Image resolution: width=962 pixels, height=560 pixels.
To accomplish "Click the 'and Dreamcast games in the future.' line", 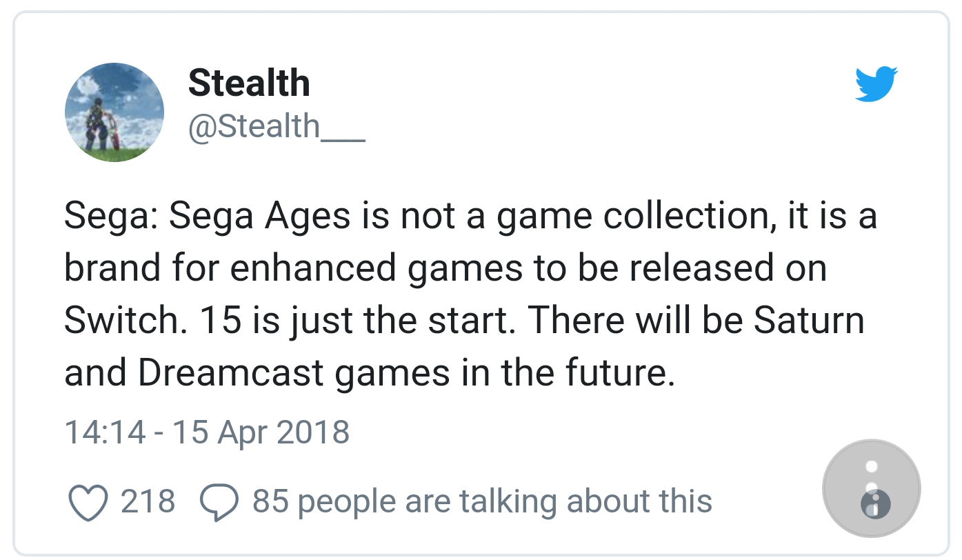I will tap(369, 373).
